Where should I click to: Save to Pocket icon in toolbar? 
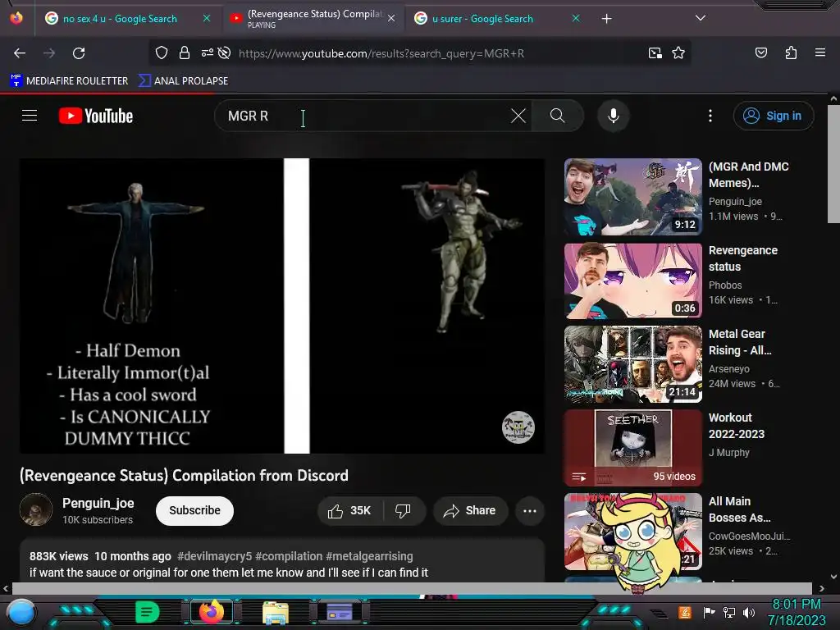tap(760, 52)
